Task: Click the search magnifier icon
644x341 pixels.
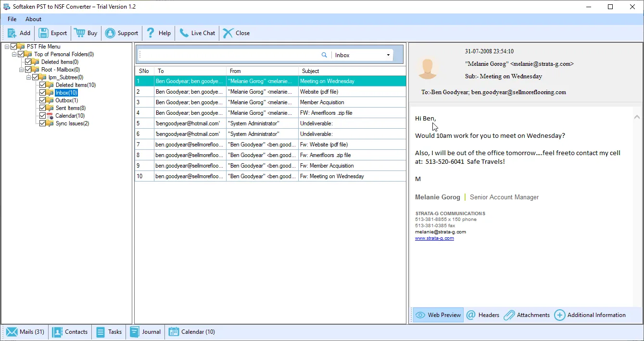Action: coord(324,55)
